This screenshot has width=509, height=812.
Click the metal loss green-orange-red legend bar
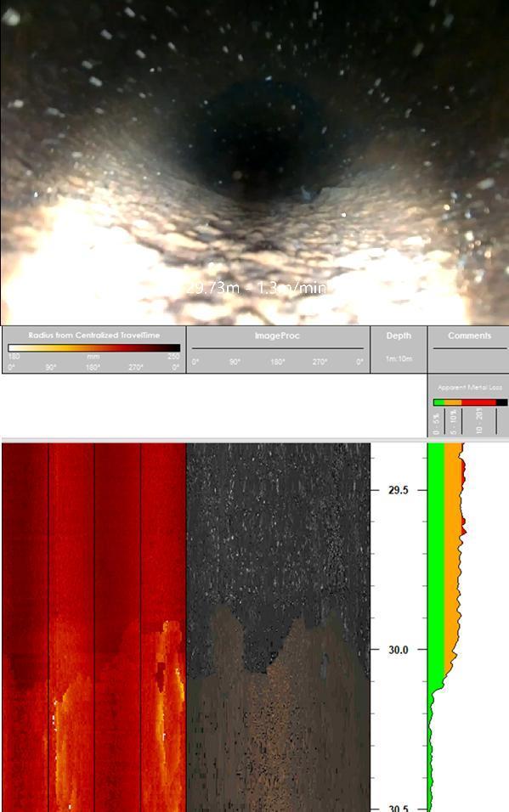click(x=470, y=403)
